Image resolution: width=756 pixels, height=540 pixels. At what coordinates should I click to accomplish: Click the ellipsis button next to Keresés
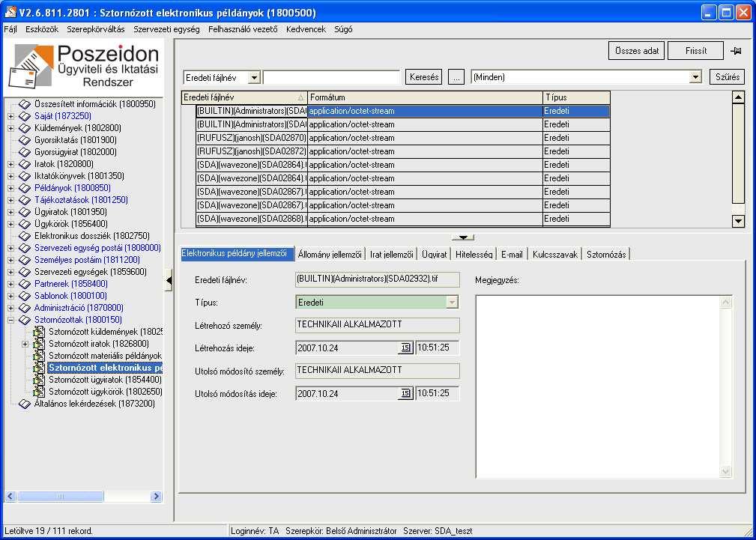pyautogui.click(x=456, y=76)
